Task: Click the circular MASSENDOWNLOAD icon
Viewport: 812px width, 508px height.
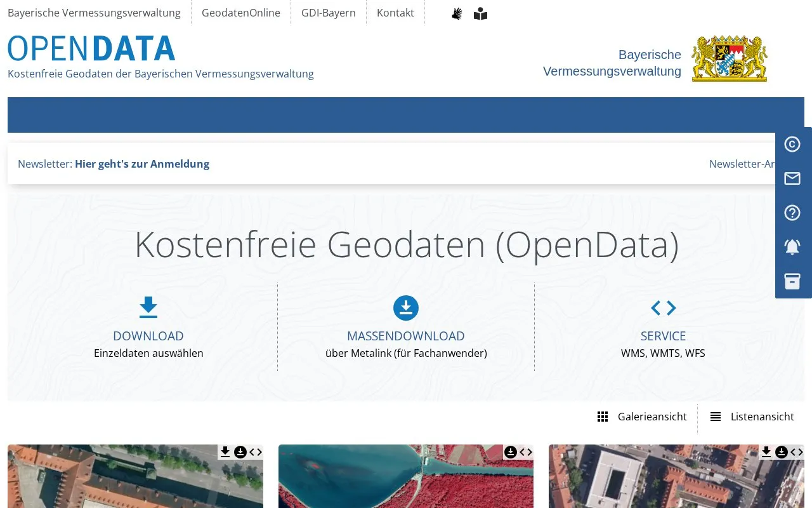Action: (406, 308)
